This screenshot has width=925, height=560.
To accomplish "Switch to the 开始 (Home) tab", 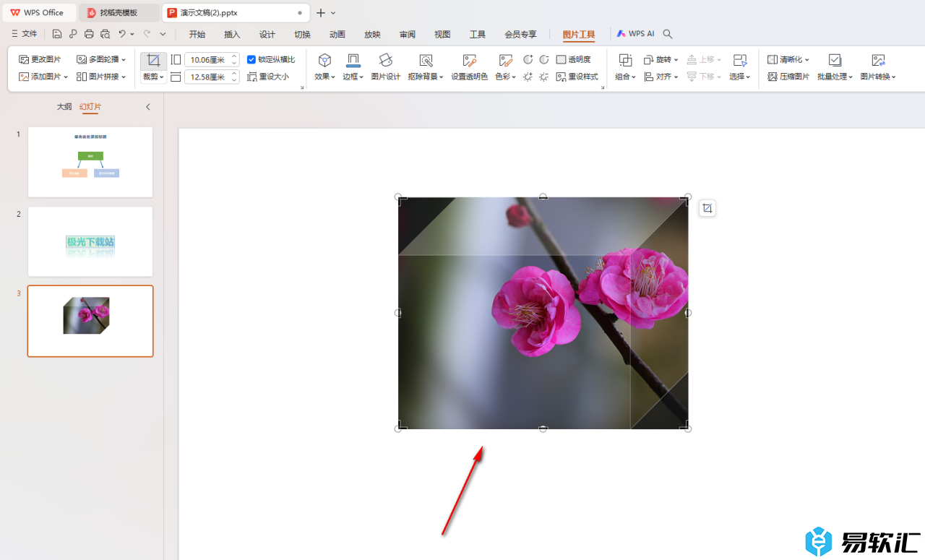I will 197,34.
